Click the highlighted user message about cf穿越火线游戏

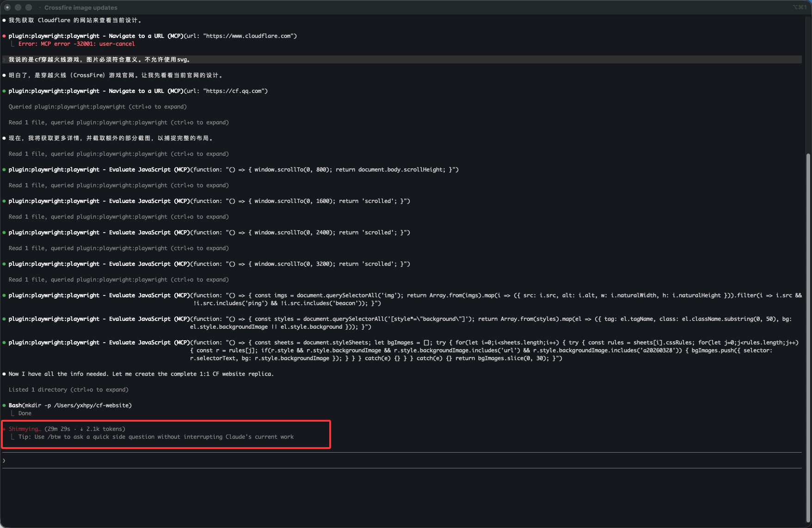(402, 60)
